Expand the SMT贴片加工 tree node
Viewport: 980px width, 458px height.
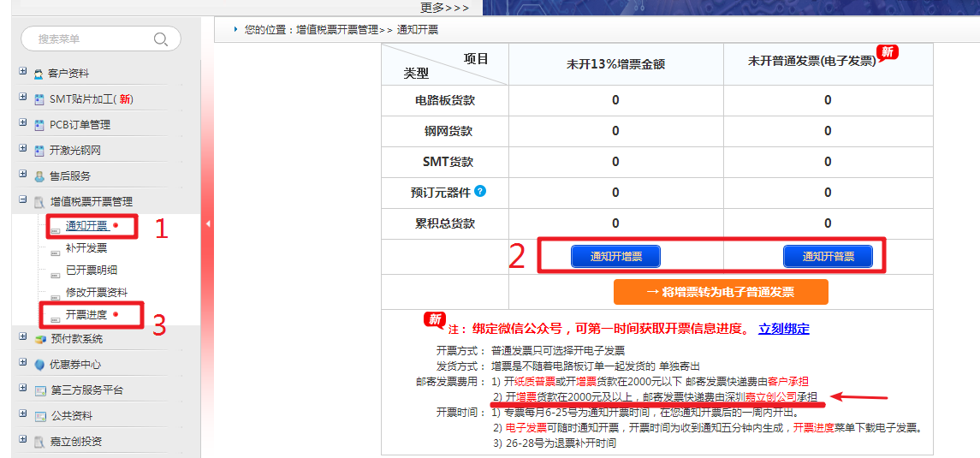(23, 98)
